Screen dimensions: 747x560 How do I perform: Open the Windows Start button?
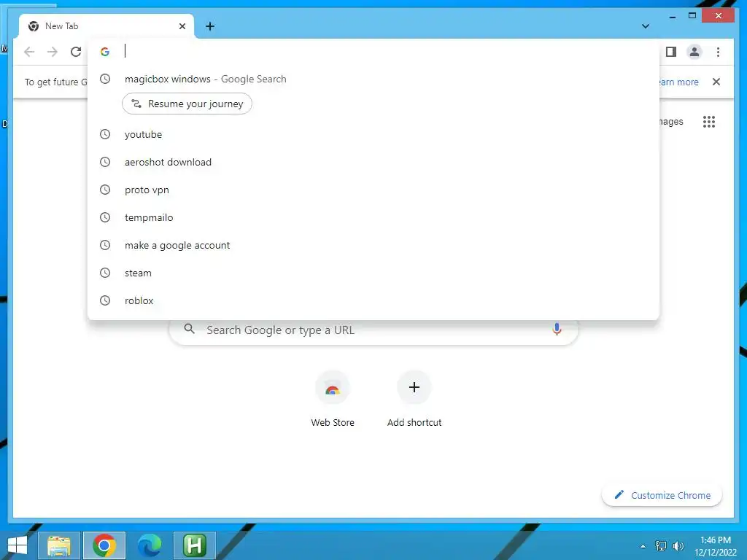(x=18, y=545)
